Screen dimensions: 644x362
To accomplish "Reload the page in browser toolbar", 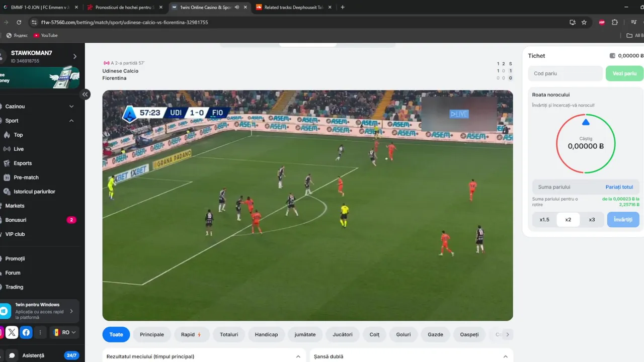I will pos(19,22).
